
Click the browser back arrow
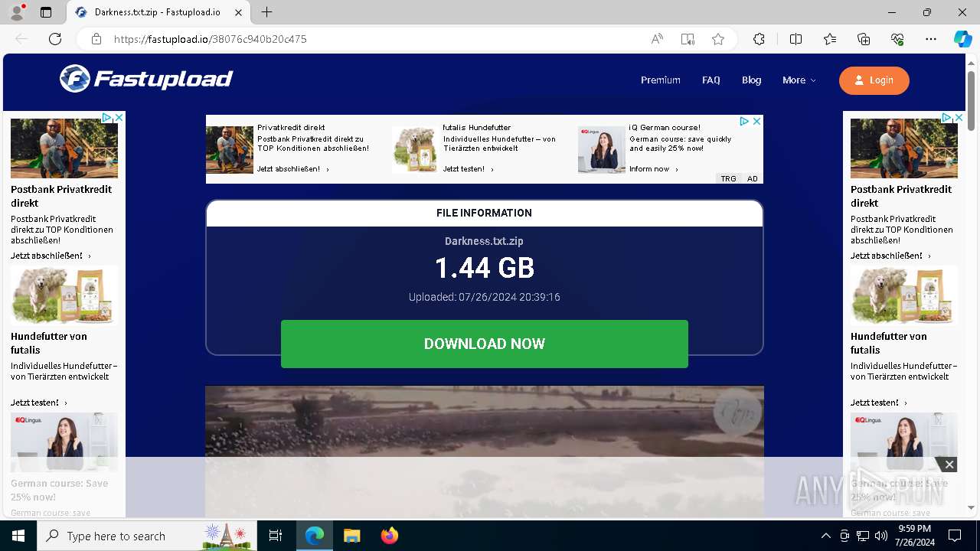click(x=21, y=39)
